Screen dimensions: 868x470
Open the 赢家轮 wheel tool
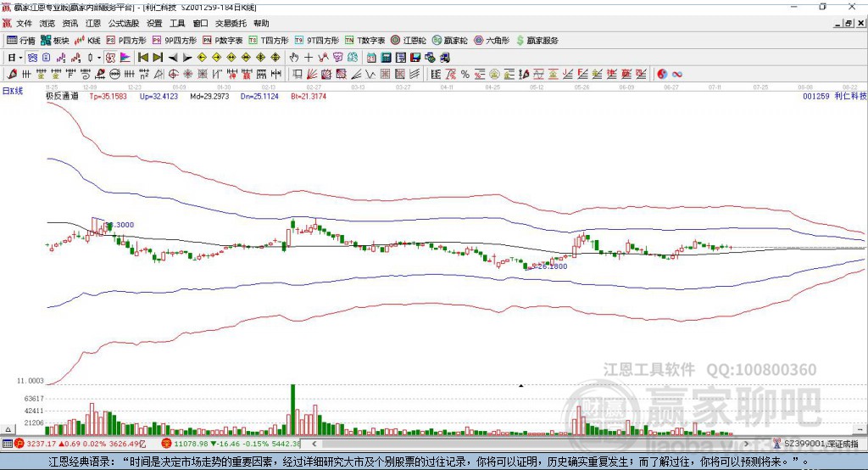449,41
